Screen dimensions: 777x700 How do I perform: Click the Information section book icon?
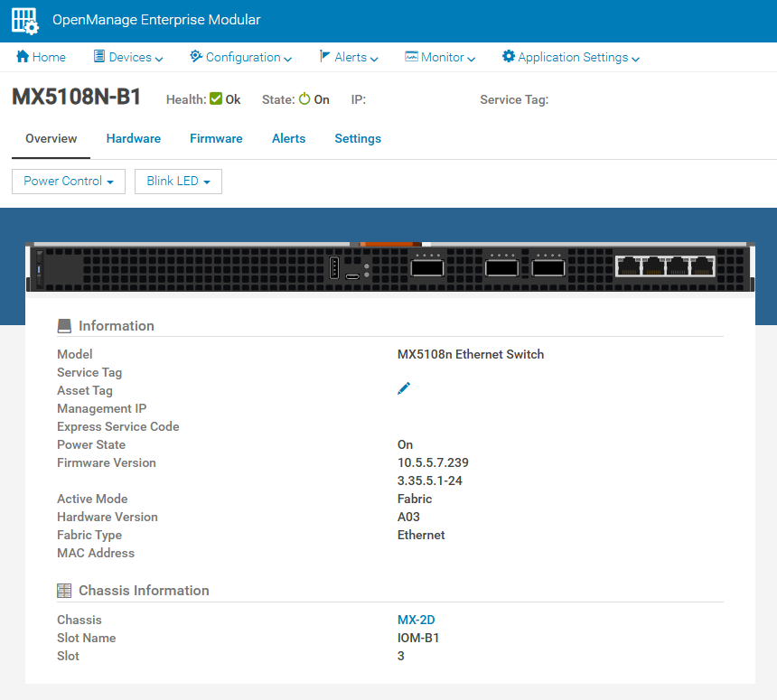64,326
